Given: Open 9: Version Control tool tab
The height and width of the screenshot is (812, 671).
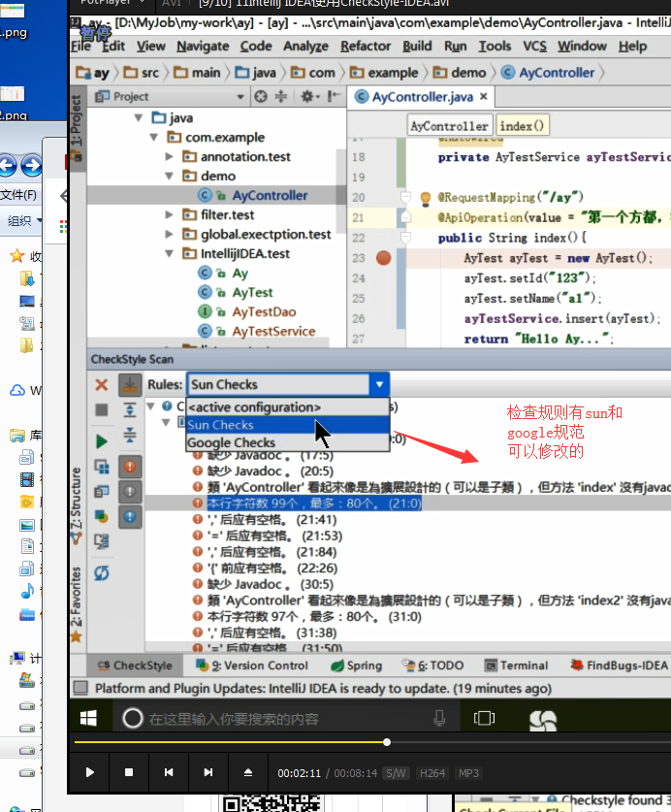Looking at the screenshot, I should coord(252,666).
